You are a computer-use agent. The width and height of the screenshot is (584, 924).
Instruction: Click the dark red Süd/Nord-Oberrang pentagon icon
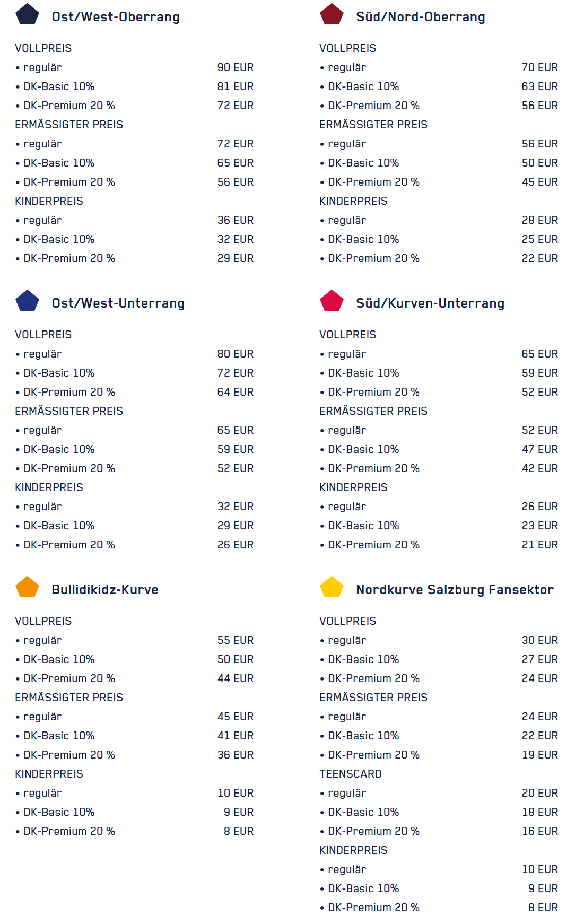[x=332, y=15]
